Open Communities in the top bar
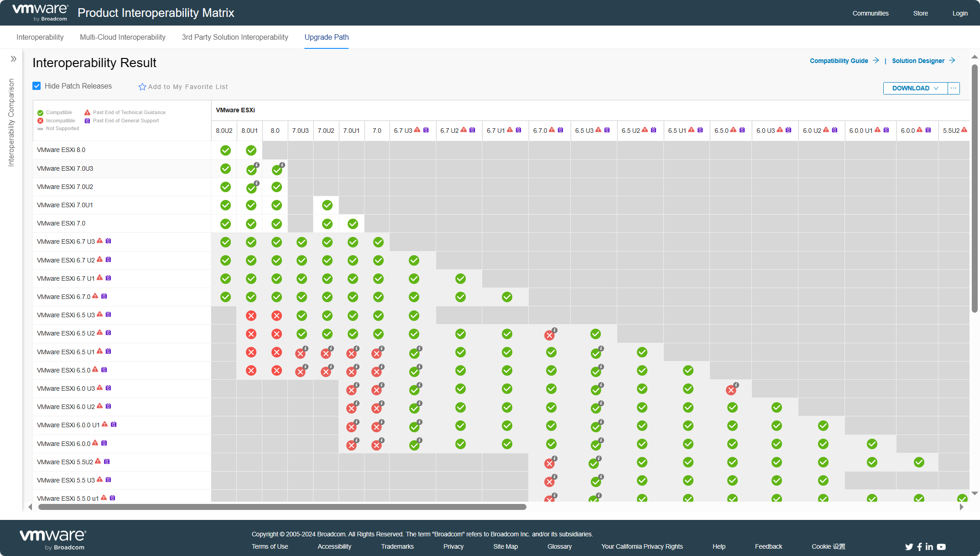 (871, 13)
